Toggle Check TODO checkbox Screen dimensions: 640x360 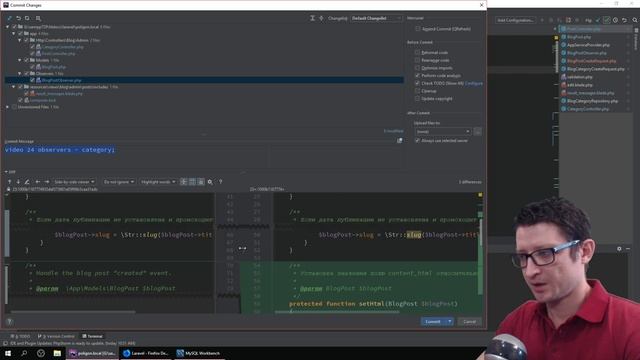[x=417, y=83]
